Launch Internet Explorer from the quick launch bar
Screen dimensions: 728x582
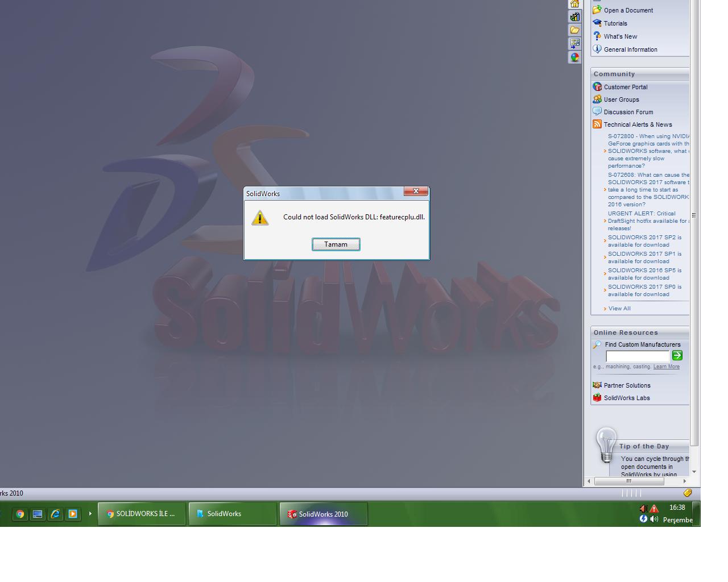[x=55, y=514]
